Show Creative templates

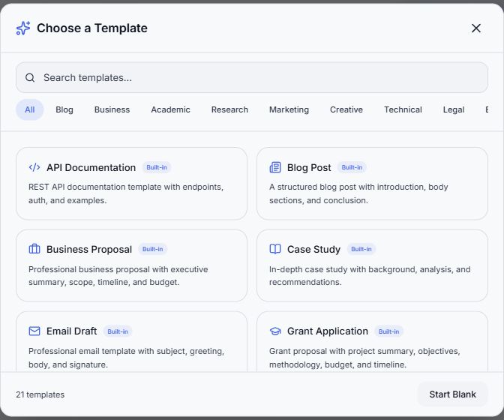[346, 109]
